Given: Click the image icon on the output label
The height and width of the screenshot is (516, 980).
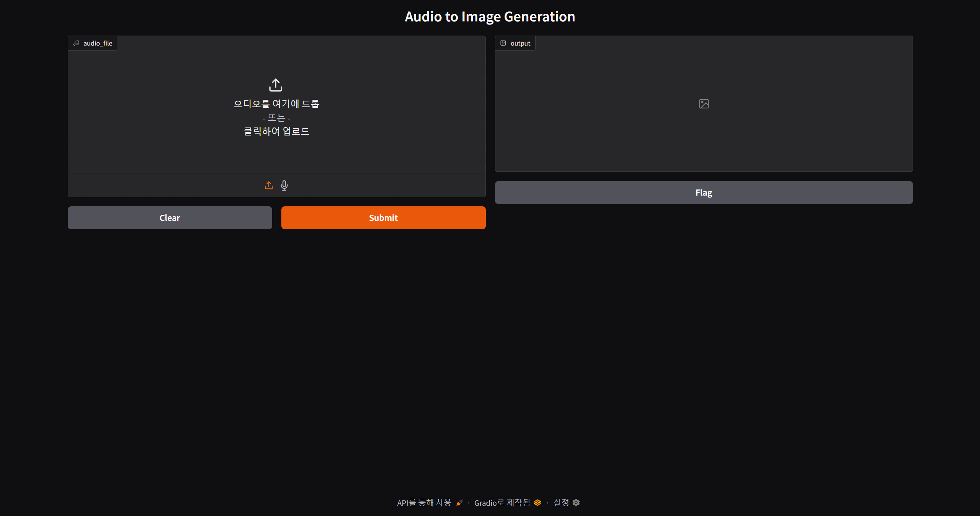Looking at the screenshot, I should tap(503, 43).
